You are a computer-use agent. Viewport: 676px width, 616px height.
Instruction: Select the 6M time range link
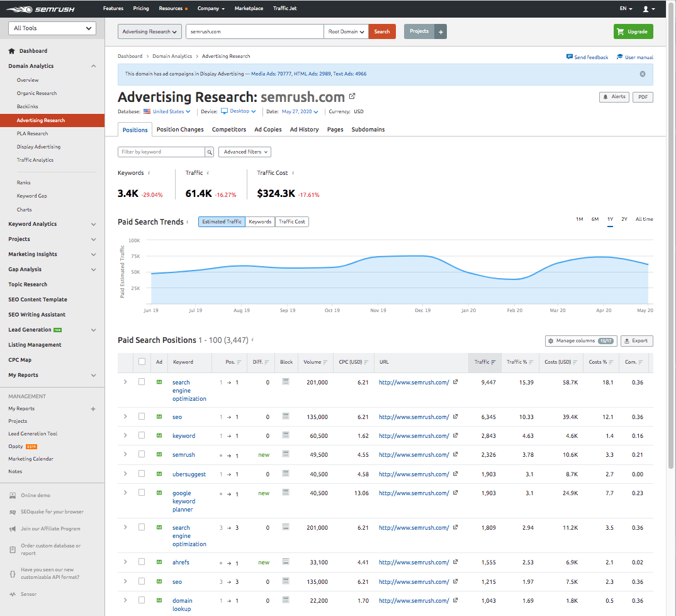point(595,220)
